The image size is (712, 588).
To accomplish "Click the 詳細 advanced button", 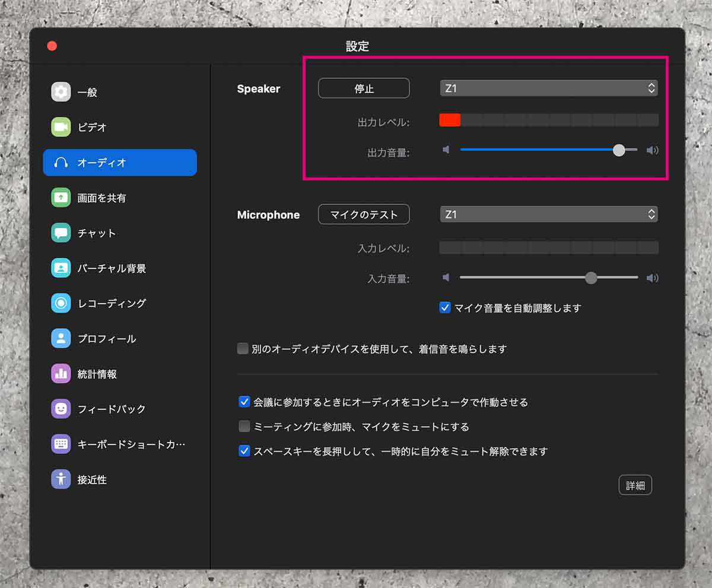I will [635, 485].
